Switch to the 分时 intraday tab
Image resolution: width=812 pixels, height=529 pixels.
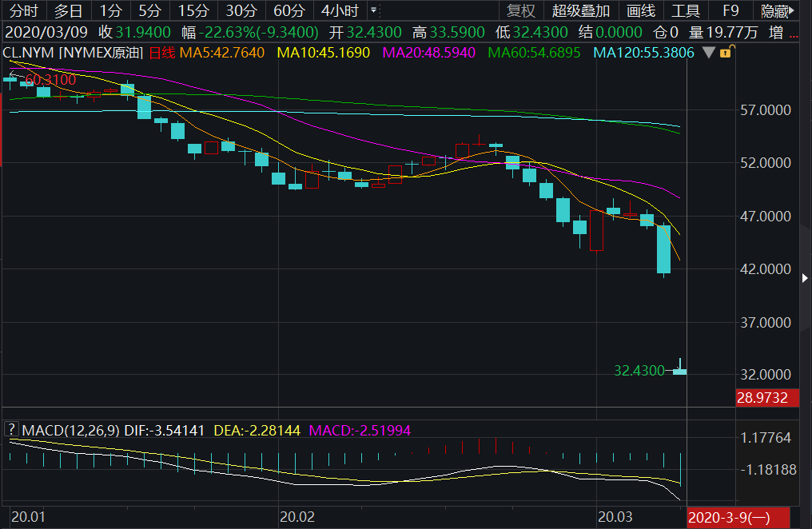22,10
